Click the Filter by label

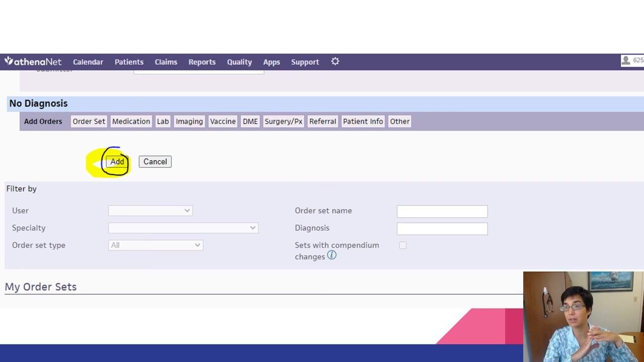pyautogui.click(x=22, y=189)
